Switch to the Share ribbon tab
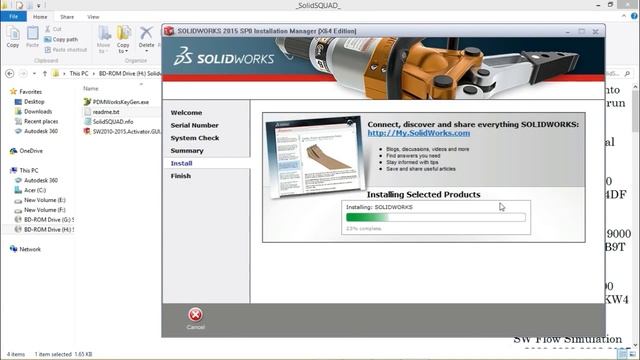The width and height of the screenshot is (640, 360). [67, 17]
